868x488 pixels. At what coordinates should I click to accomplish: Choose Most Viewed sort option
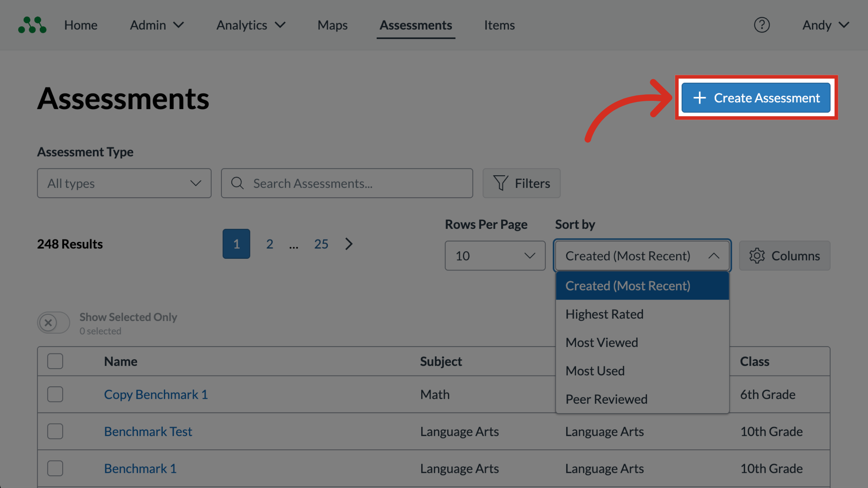[642, 342]
